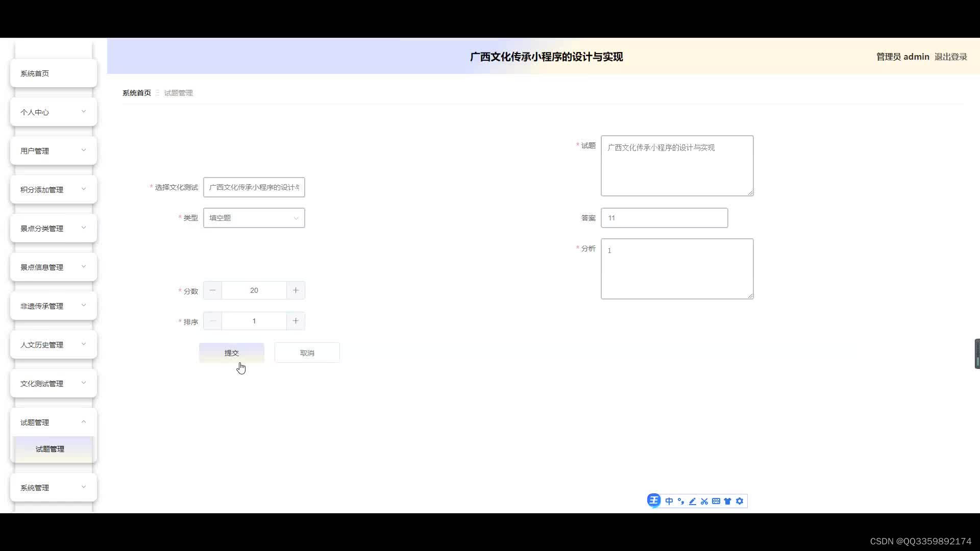Toggle the Chinese language mode icon
This screenshot has width=980, height=551.
click(669, 501)
